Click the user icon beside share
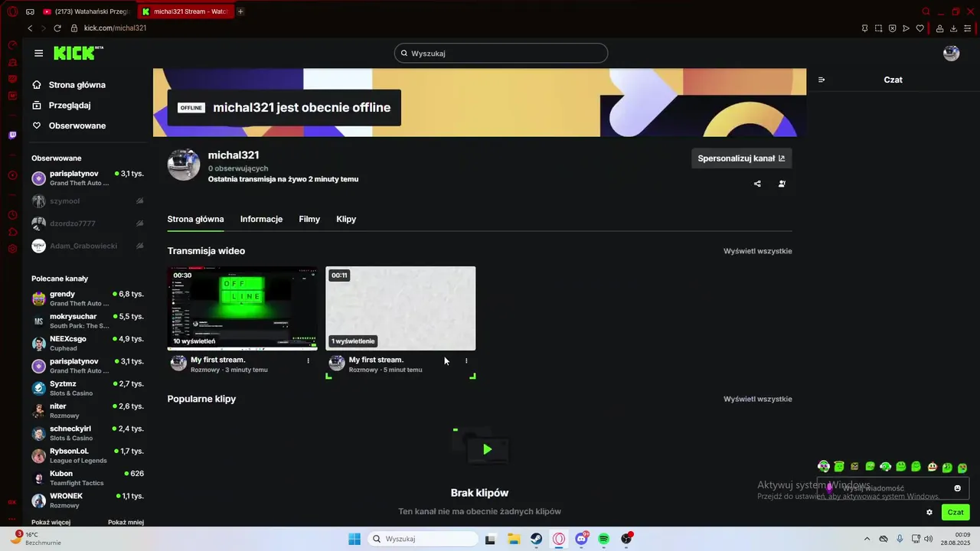 (x=782, y=184)
